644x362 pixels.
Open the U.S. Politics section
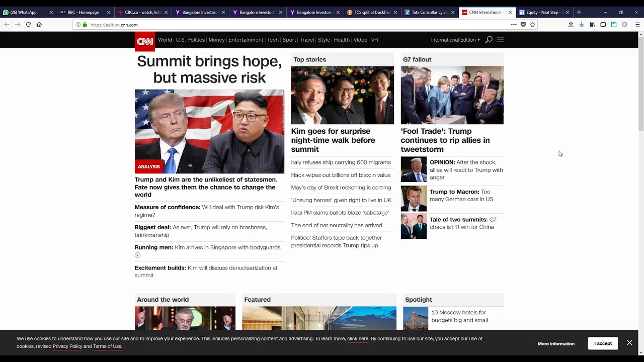(x=190, y=40)
